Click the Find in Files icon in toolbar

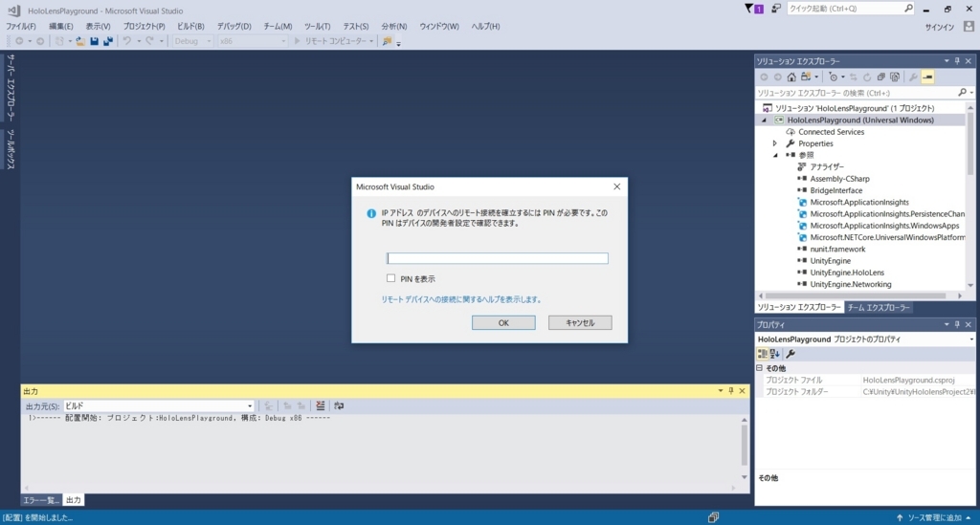(x=387, y=41)
